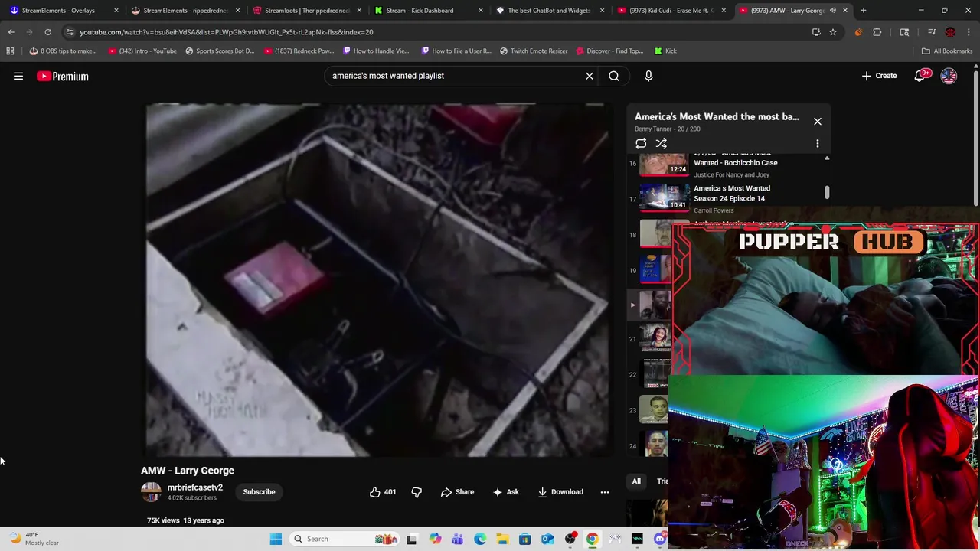
Task: Toggle playlist loop
Action: tap(641, 143)
